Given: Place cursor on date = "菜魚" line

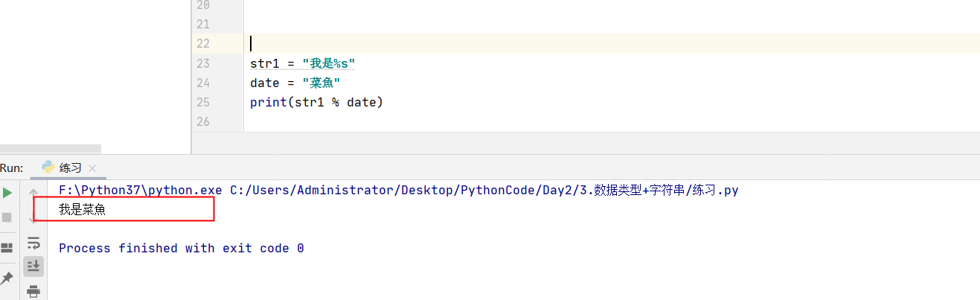Looking at the screenshot, I should (x=295, y=83).
